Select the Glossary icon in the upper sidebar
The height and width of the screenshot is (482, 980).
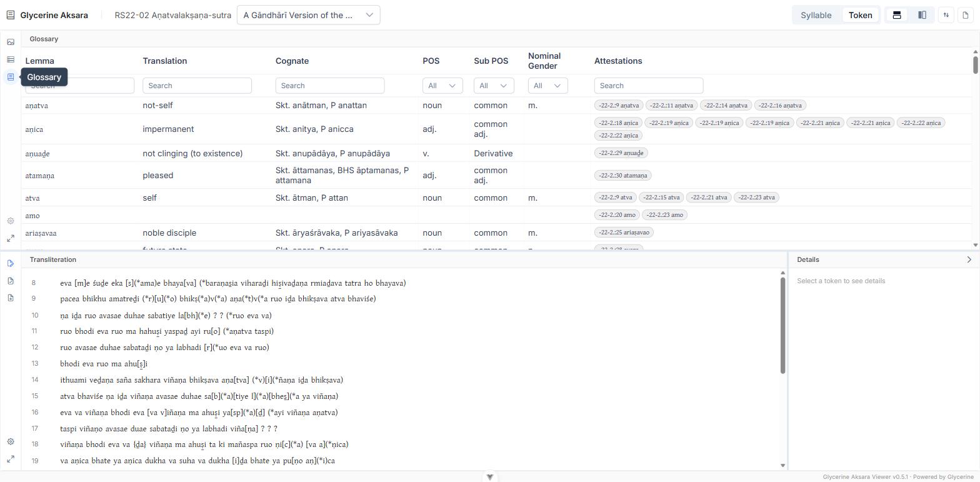point(11,77)
